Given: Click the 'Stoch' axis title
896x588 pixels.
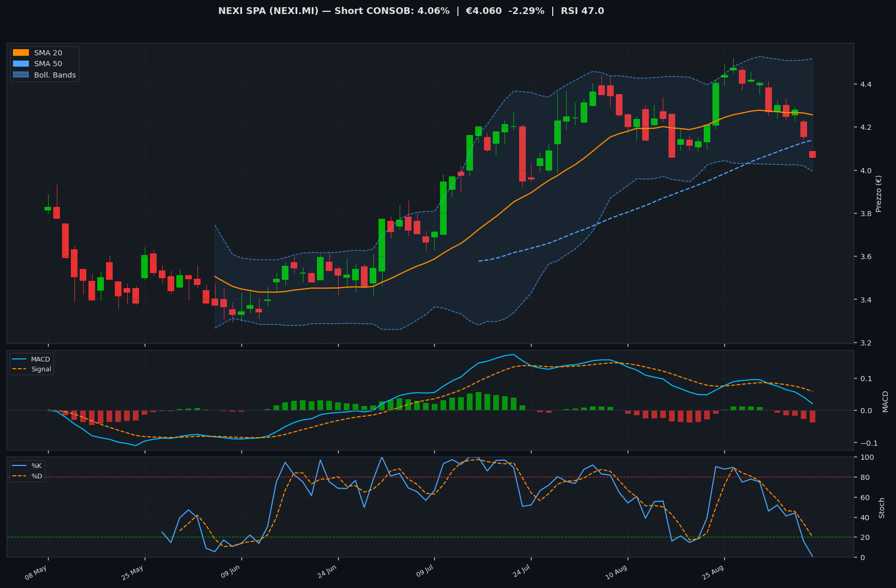Looking at the screenshot, I should pyautogui.click(x=882, y=507).
